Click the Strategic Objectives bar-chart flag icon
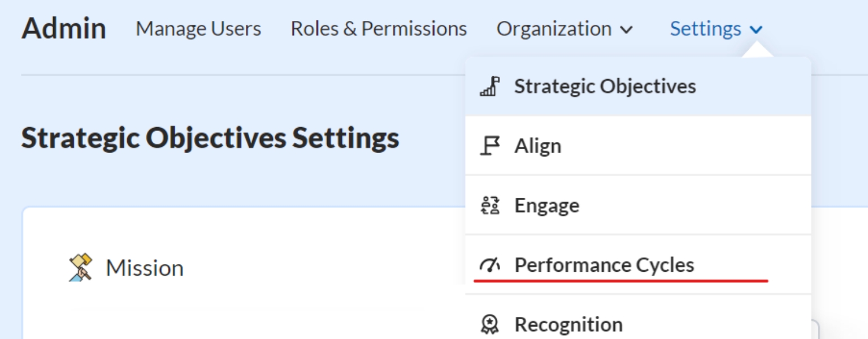868x339 pixels. pos(489,86)
